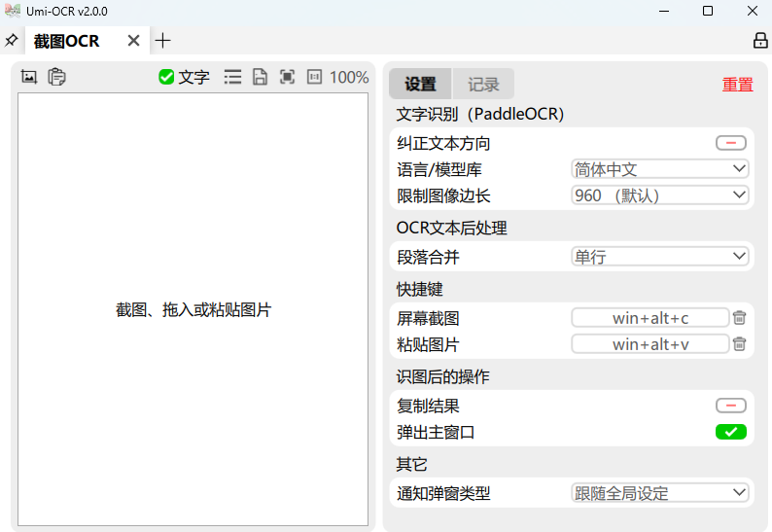Click the lock icon at top right
This screenshot has width=772, height=532.
click(760, 41)
